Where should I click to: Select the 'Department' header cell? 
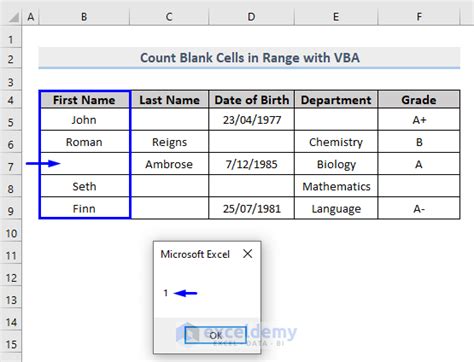coord(336,100)
